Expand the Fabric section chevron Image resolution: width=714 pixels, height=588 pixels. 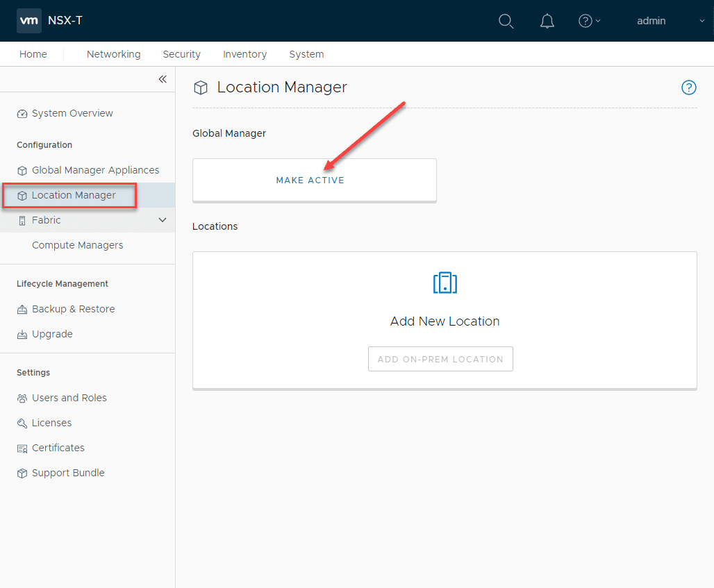click(x=162, y=219)
